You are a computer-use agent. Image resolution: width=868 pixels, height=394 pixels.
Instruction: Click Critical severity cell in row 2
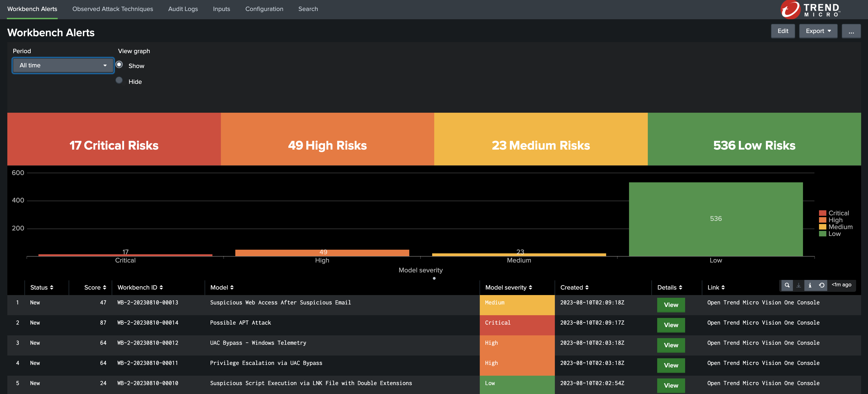pyautogui.click(x=517, y=325)
